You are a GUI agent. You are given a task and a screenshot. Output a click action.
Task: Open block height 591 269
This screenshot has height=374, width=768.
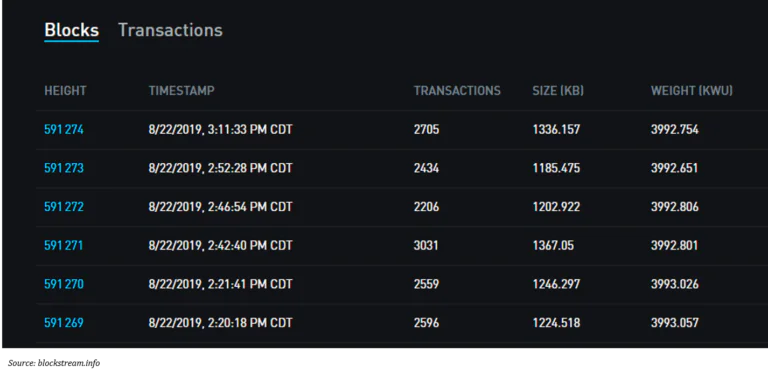click(x=64, y=323)
